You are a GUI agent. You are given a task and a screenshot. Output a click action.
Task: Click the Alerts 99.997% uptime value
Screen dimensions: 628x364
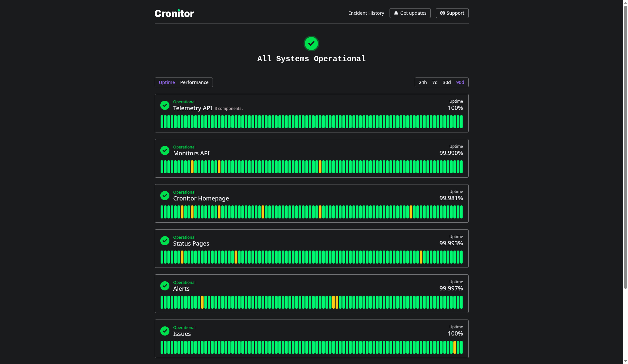tap(451, 288)
